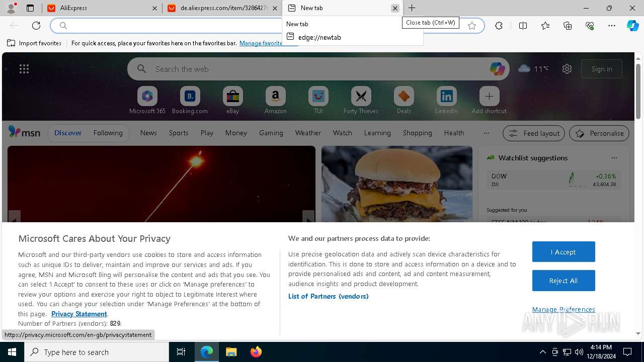Toggle Split screen view icon
The image size is (644, 362).
coord(523,26)
